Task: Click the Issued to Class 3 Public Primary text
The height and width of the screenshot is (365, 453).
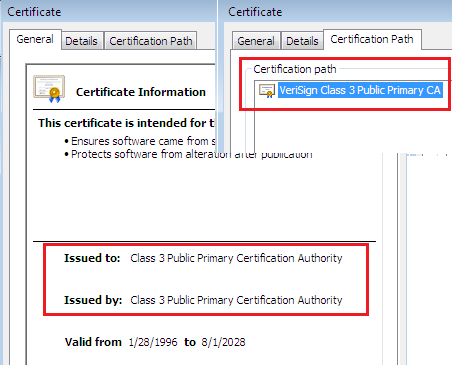Action: click(x=236, y=258)
